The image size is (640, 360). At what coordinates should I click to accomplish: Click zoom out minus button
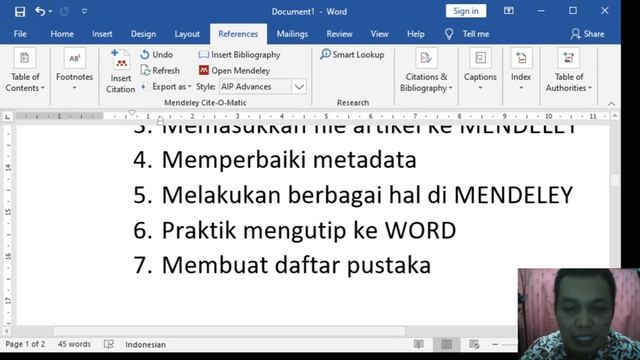click(x=495, y=344)
